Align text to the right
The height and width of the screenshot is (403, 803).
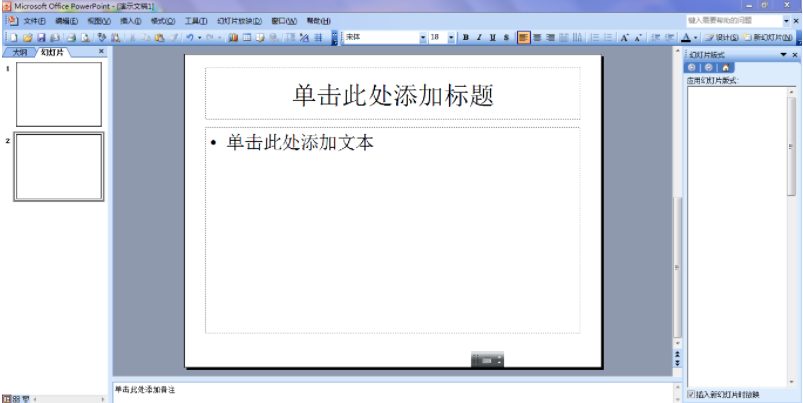pyautogui.click(x=550, y=37)
